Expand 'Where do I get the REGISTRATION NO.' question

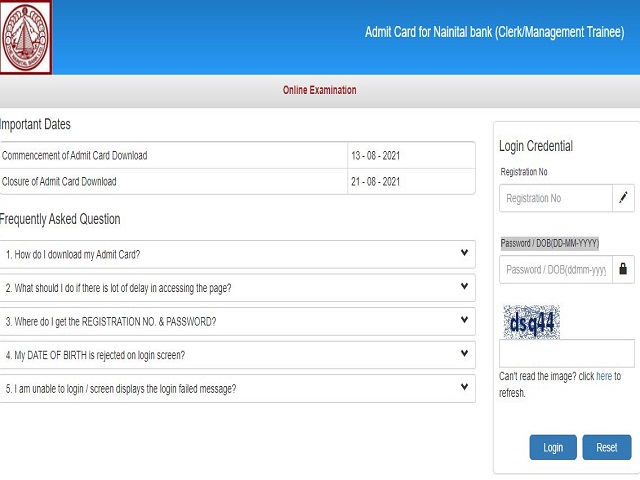[238, 322]
